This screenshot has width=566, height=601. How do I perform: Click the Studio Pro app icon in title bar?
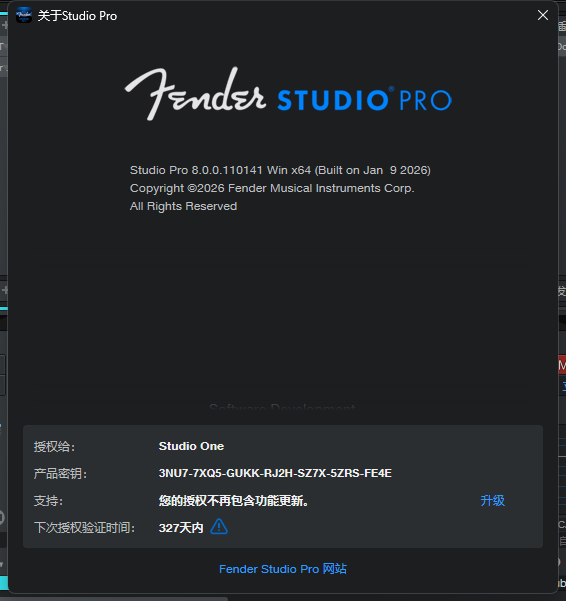pos(24,15)
